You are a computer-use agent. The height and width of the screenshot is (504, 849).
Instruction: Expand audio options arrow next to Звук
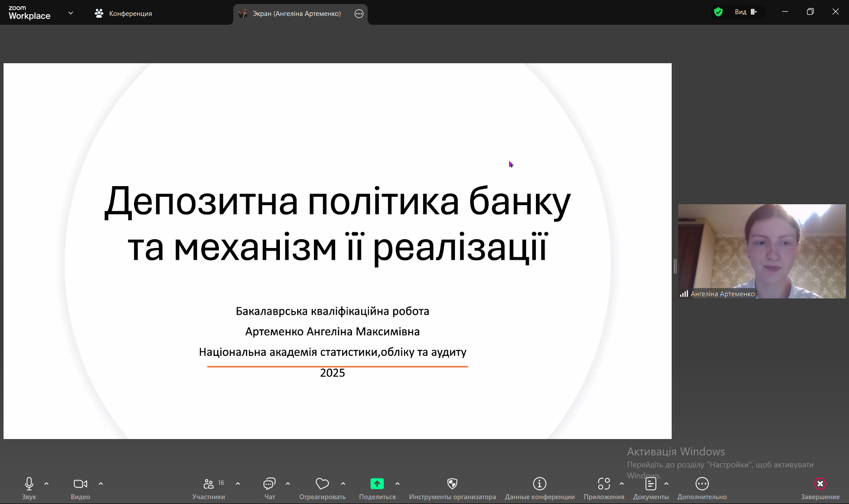click(x=46, y=484)
